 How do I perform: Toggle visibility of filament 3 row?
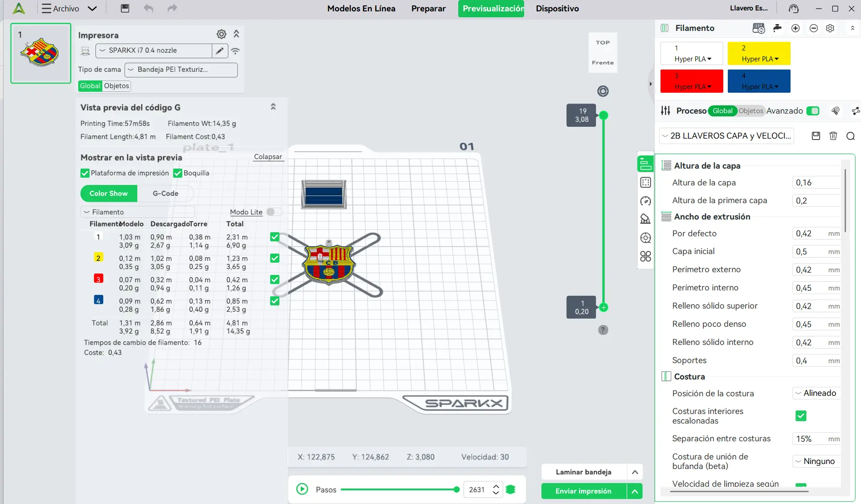tap(275, 279)
